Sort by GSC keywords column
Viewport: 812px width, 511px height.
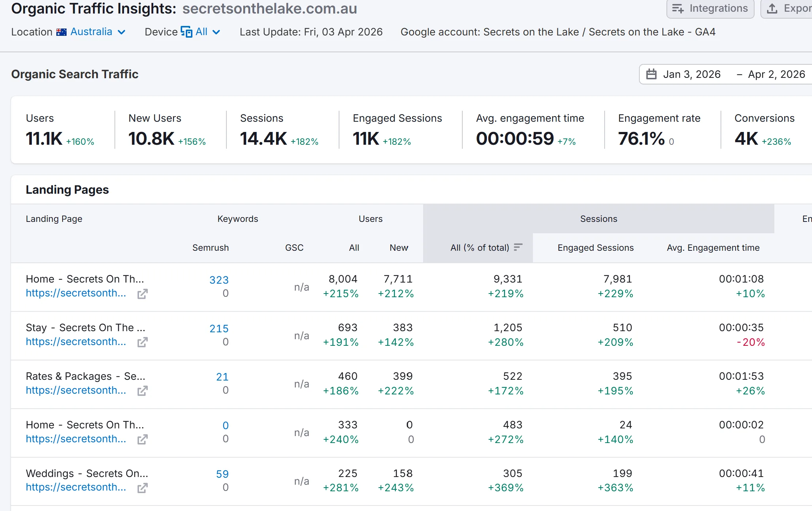tap(294, 248)
